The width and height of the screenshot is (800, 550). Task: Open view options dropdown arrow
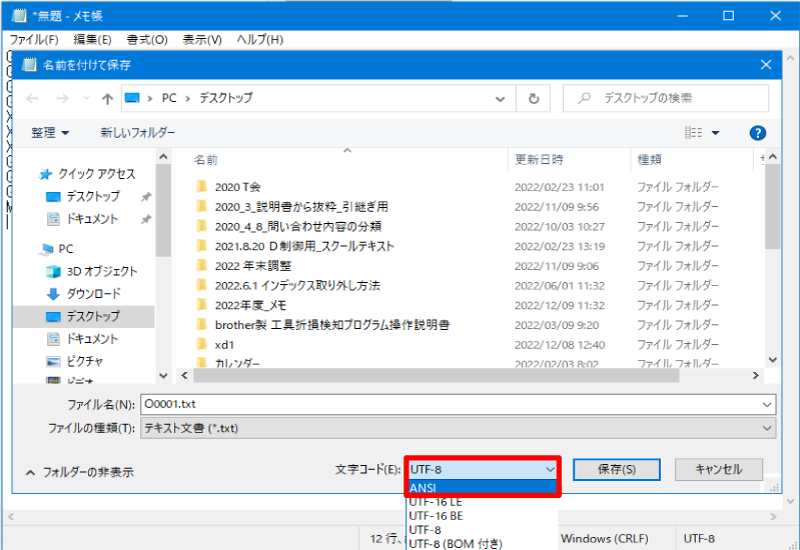[x=715, y=133]
